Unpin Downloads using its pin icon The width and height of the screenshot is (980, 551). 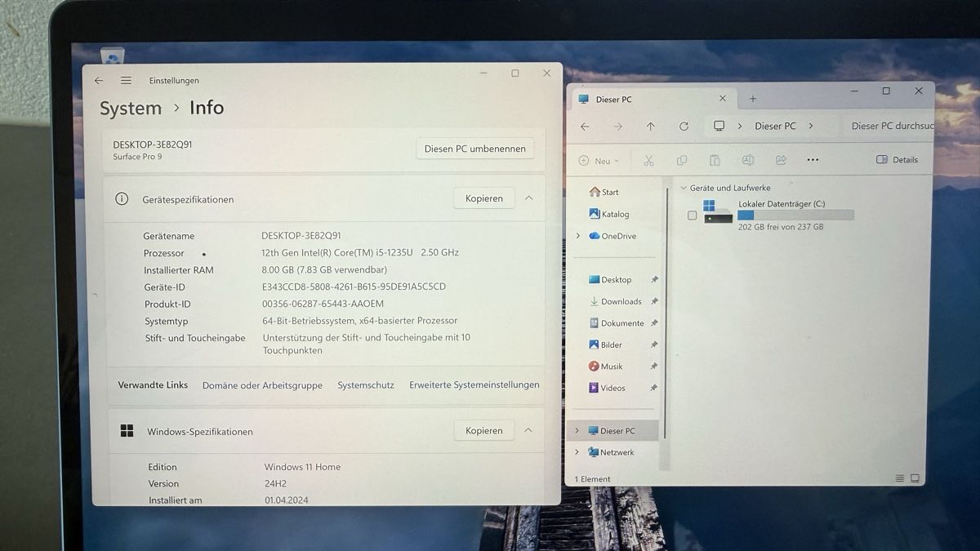(x=654, y=301)
